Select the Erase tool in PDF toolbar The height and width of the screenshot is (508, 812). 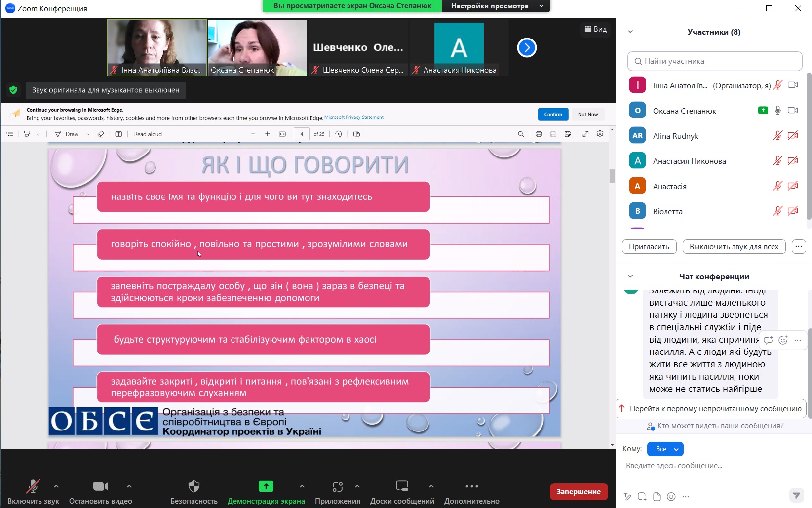(x=101, y=134)
